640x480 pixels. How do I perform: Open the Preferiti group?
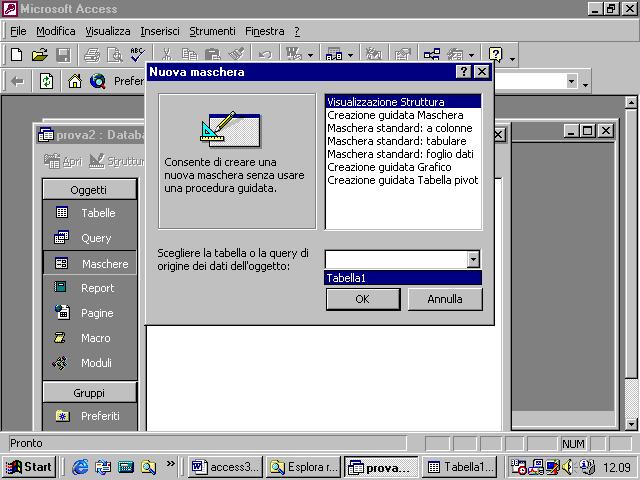[x=90, y=416]
